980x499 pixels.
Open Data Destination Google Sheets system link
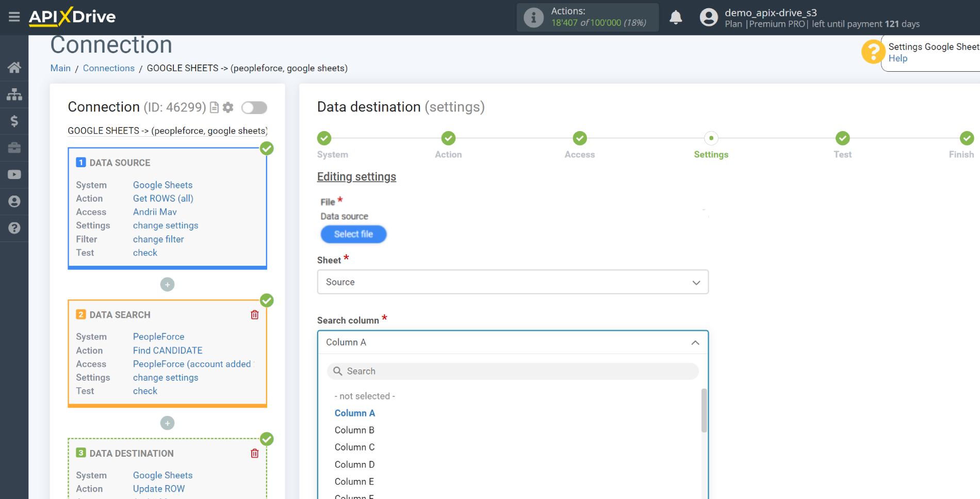click(162, 475)
